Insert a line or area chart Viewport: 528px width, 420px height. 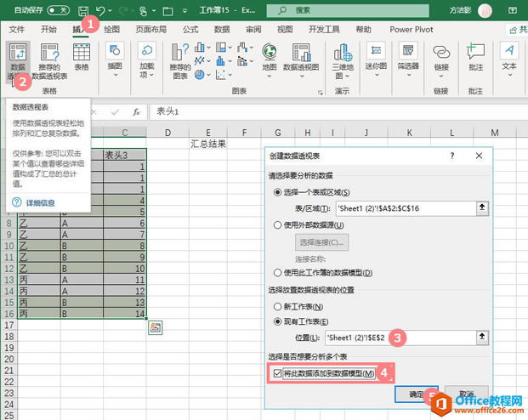[x=199, y=61]
